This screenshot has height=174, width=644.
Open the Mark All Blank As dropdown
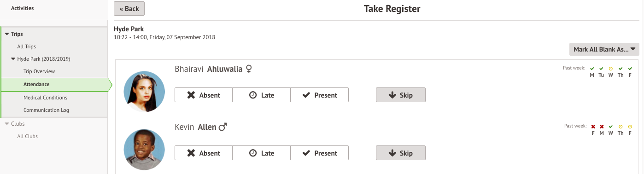(x=604, y=49)
